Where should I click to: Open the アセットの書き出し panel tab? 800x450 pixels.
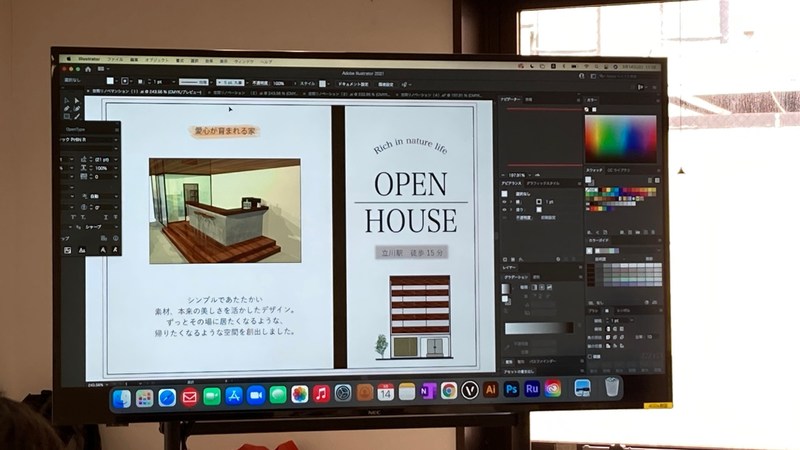pyautogui.click(x=519, y=372)
